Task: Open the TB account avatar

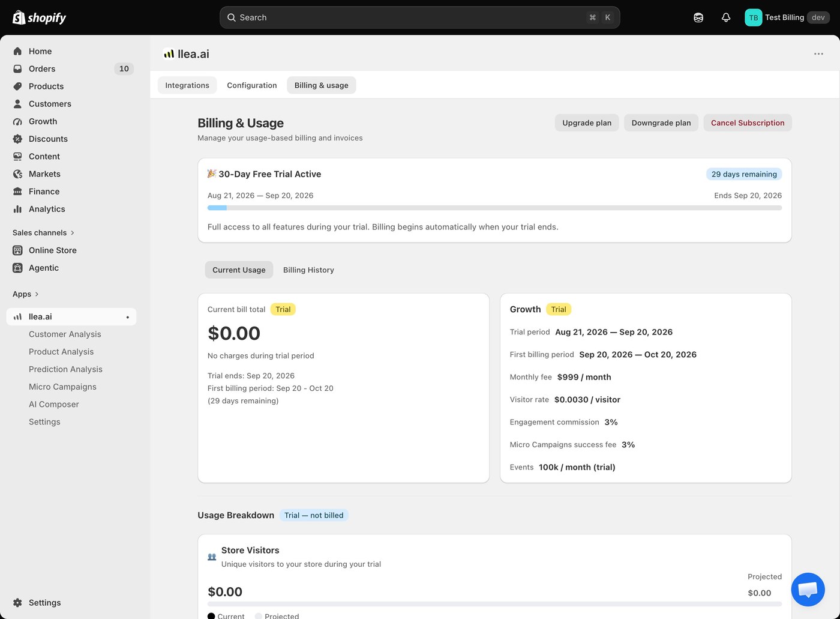Action: 753,17
